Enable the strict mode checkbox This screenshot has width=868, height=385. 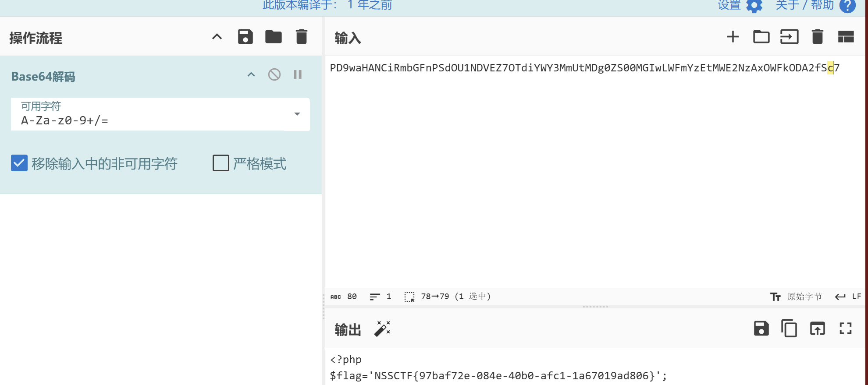click(221, 163)
